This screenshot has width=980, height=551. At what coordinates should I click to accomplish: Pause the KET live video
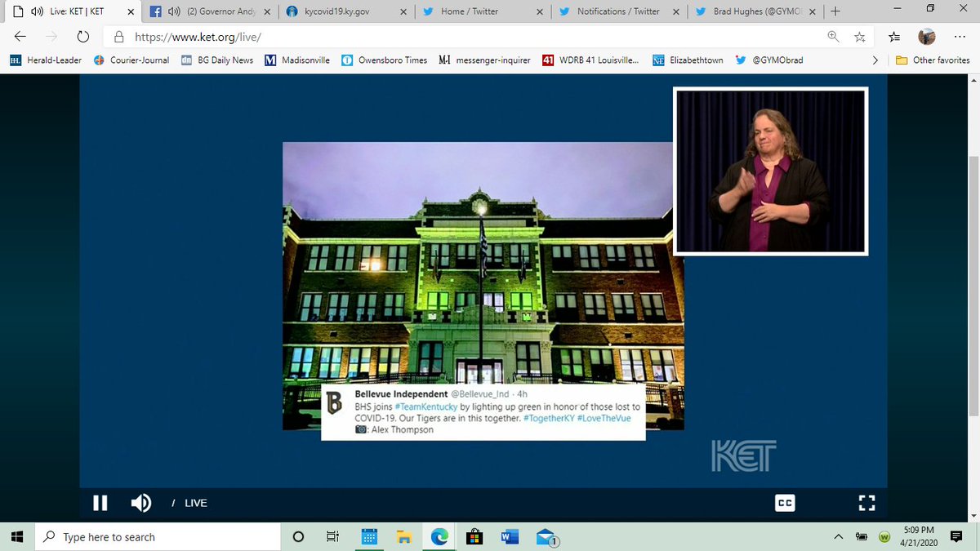coord(100,503)
